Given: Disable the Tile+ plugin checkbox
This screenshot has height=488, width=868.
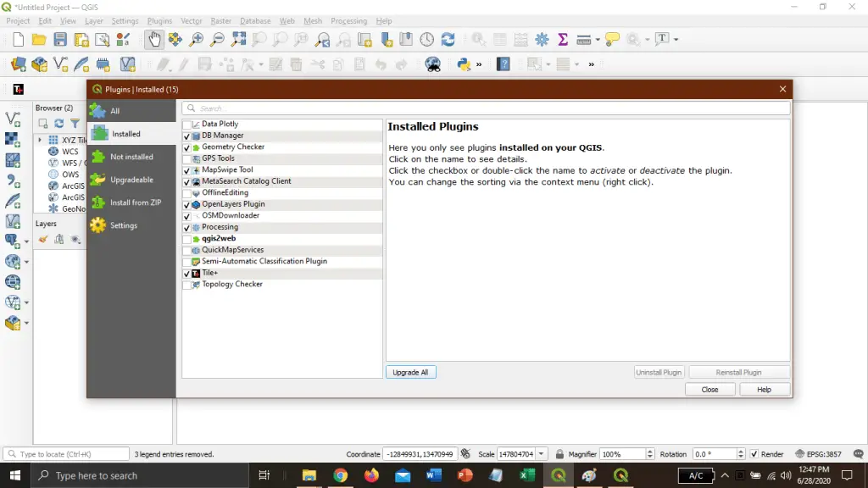Looking at the screenshot, I should 187,274.
